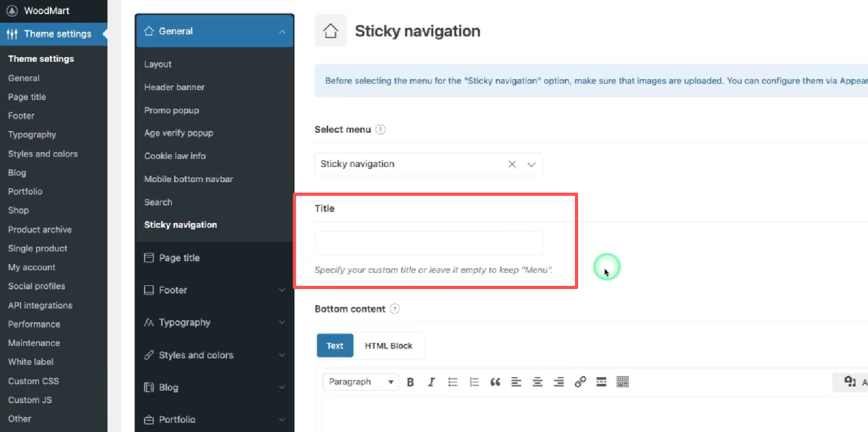The width and height of the screenshot is (868, 432).
Task: Open General in the WordPress admin sidebar
Action: [x=24, y=78]
